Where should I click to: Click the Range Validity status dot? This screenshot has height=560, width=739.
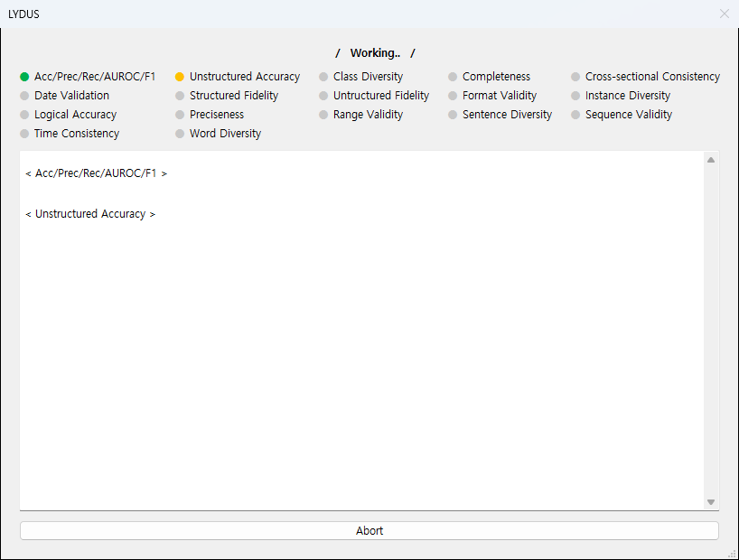tap(323, 115)
